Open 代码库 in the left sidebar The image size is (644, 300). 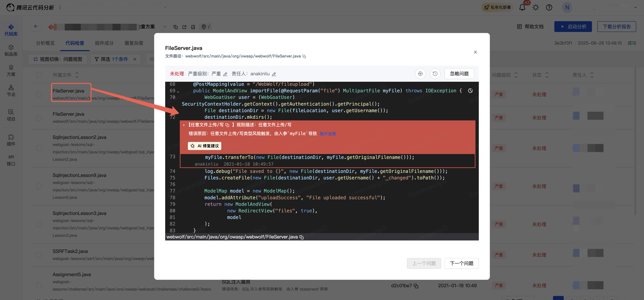[x=11, y=30]
